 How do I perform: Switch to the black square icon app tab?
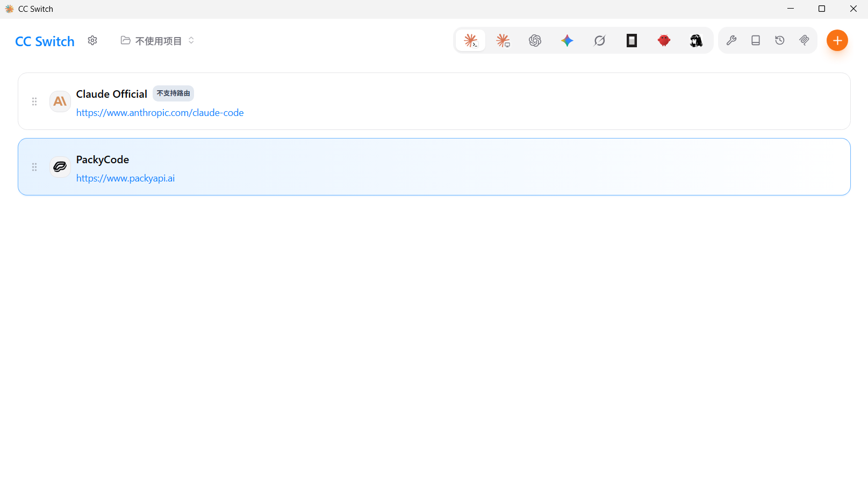click(x=632, y=40)
